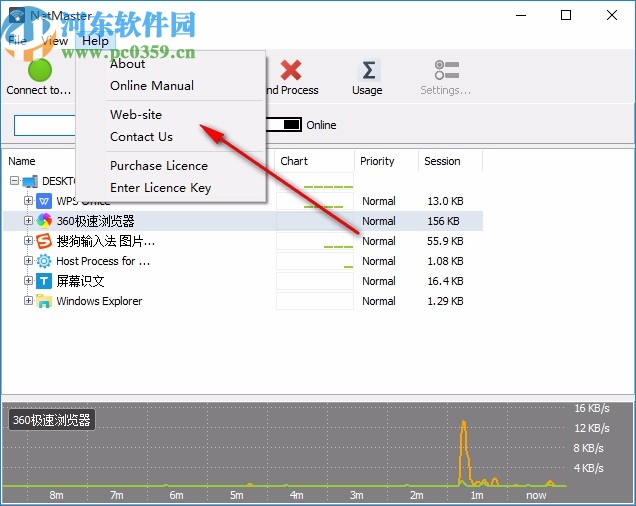The width and height of the screenshot is (636, 506).
Task: Click Normal priority of 360极速浏览器 row
Action: [x=378, y=221]
